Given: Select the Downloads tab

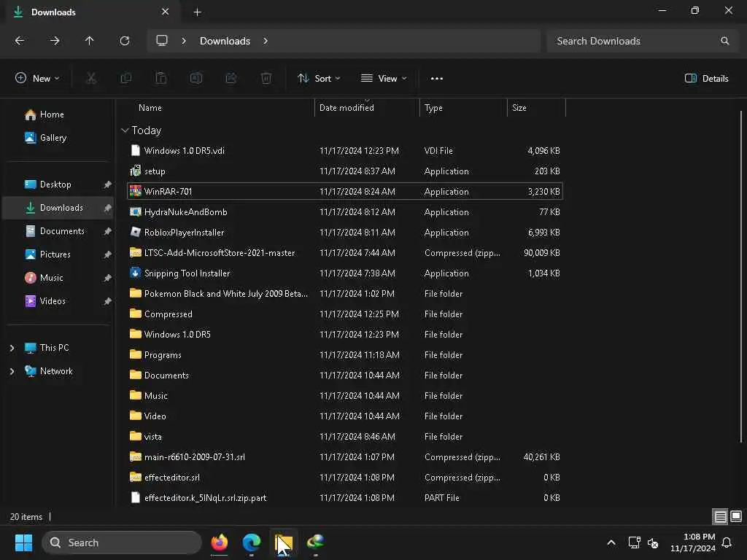Looking at the screenshot, I should pos(93,12).
